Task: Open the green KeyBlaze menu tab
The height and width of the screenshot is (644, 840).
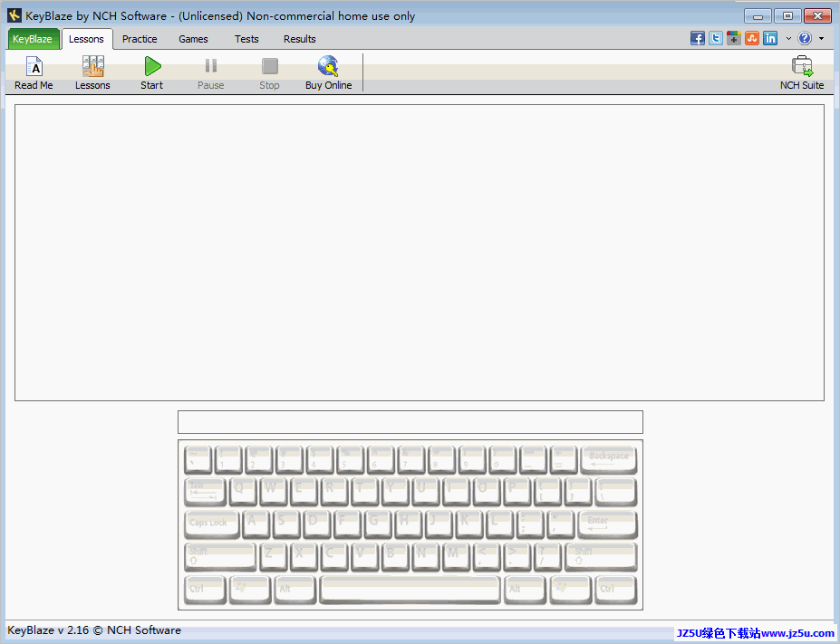Action: point(33,39)
